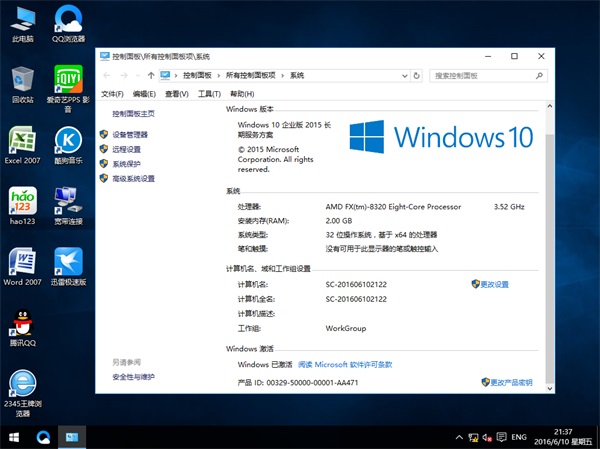
Task: Open 腾讯QQ from the desktop
Action: [22, 323]
